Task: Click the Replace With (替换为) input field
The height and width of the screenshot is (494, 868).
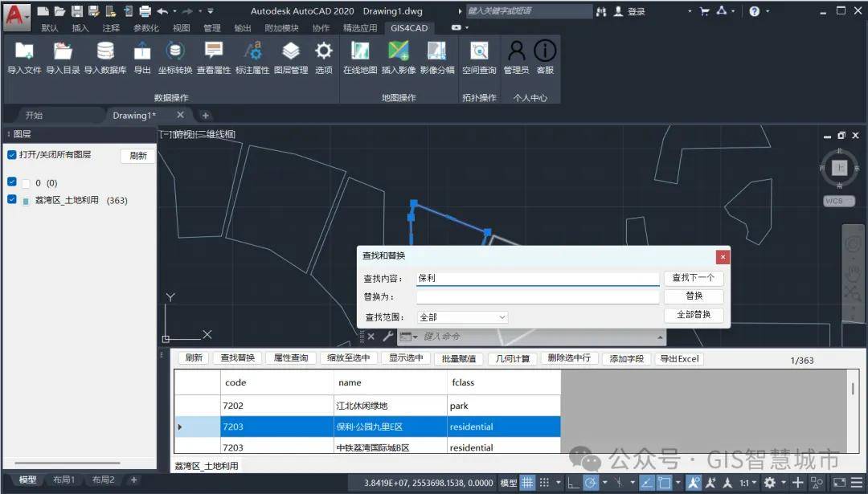Action: pos(537,297)
